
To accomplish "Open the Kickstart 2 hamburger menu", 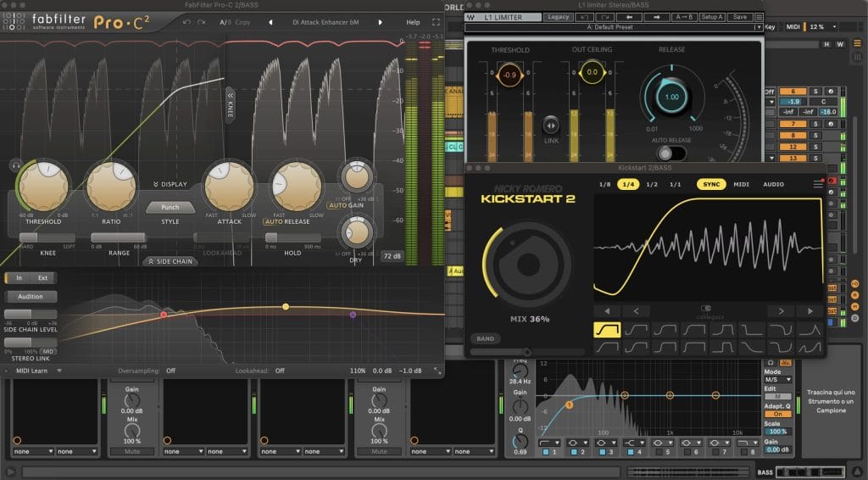I will pos(818,184).
